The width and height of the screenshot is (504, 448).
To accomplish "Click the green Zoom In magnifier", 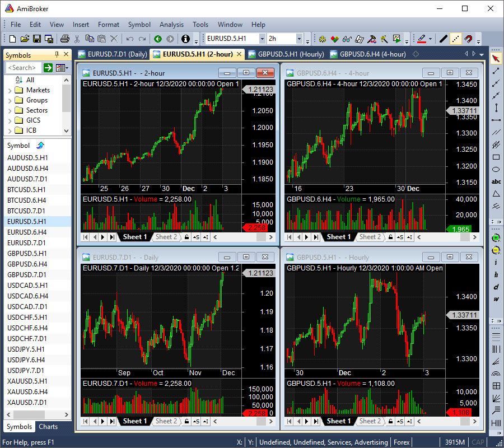I will (x=496, y=238).
